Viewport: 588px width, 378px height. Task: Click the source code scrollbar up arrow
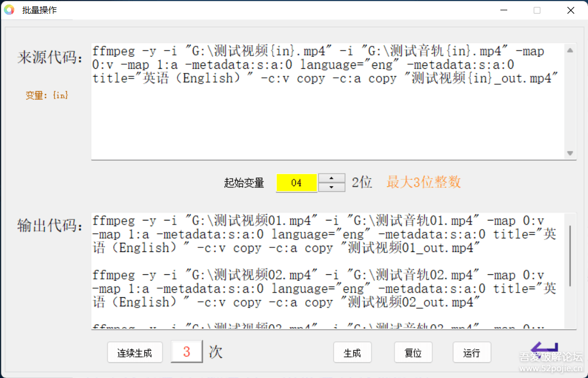tap(570, 50)
